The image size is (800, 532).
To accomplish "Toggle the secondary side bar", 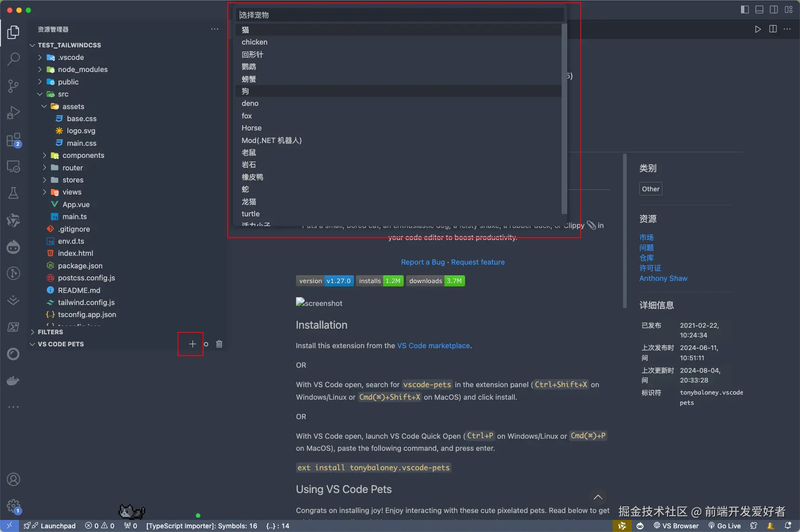I will click(774, 9).
